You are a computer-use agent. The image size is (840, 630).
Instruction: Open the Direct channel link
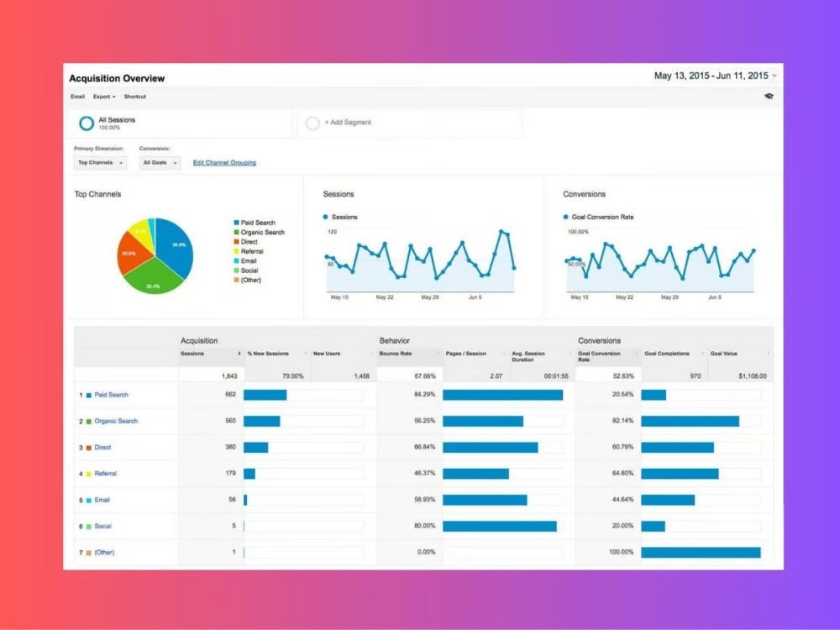[x=102, y=448]
